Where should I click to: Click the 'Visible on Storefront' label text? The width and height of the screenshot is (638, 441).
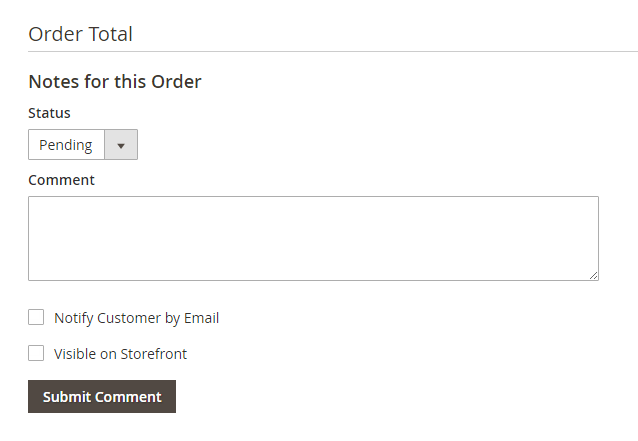(120, 354)
